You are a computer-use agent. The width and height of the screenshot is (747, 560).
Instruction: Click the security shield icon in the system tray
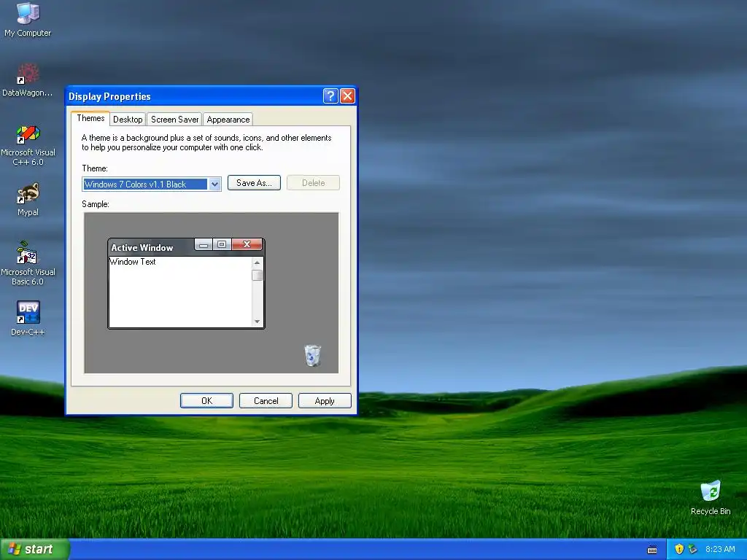coord(679,549)
